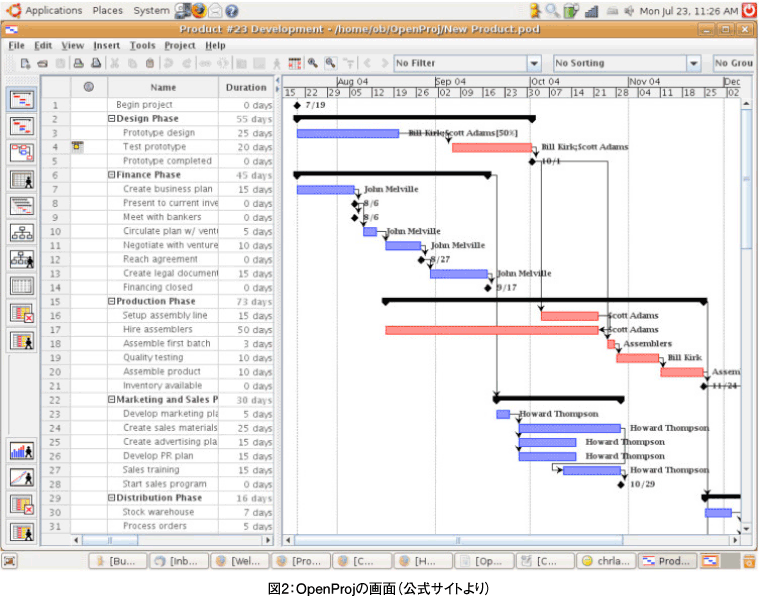759x602 pixels.
Task: Collapse the Marketing and Sales group
Action: click(x=111, y=400)
